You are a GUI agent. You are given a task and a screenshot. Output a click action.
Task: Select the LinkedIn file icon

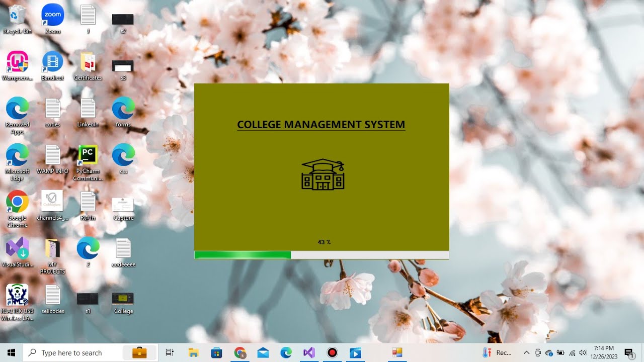(88, 113)
